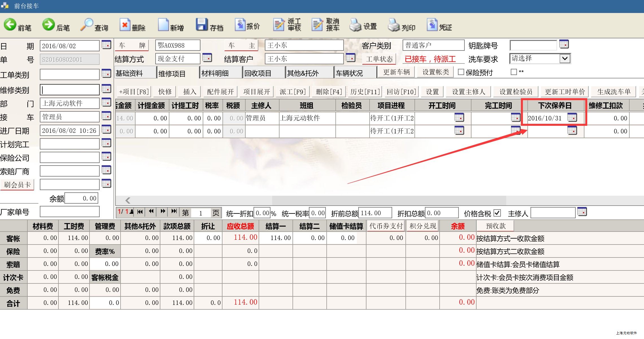Click the 后笔 green forward arrow icon
Screen dimensions: 644x339
click(48, 25)
